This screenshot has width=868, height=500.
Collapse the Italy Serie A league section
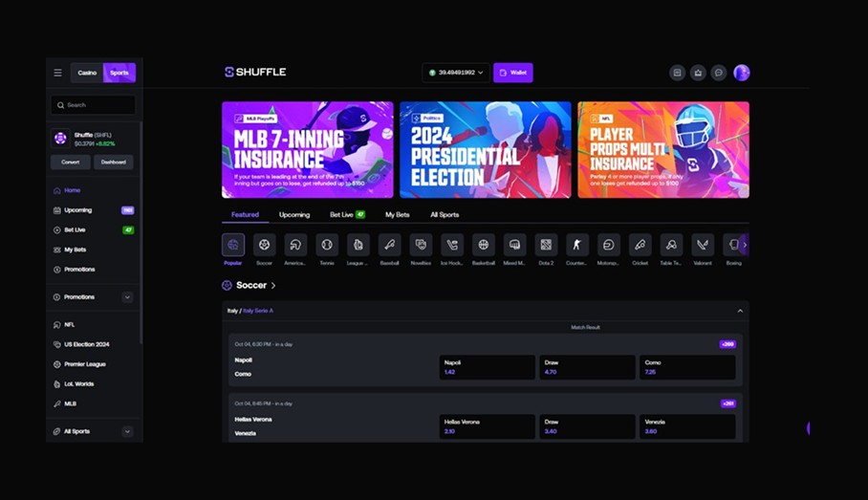pos(739,311)
